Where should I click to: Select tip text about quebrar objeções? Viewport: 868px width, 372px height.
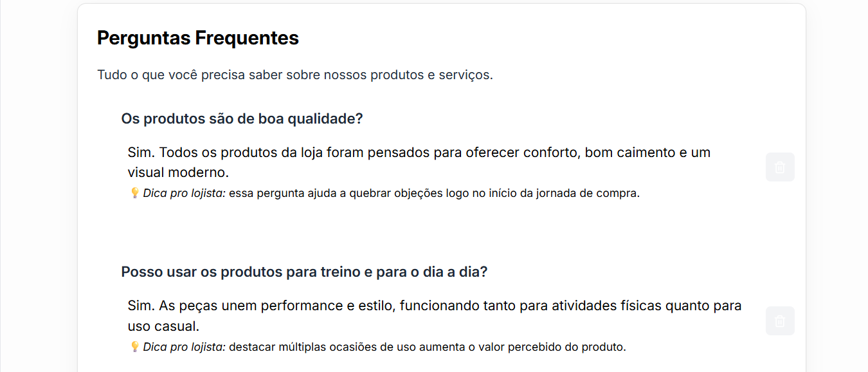(434, 193)
